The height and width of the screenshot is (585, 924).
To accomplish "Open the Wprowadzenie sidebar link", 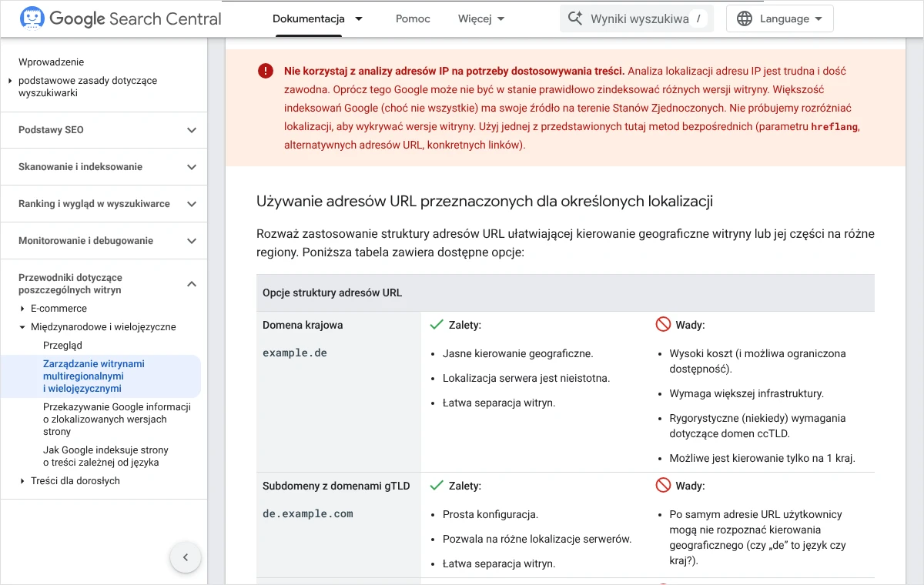I will point(51,62).
